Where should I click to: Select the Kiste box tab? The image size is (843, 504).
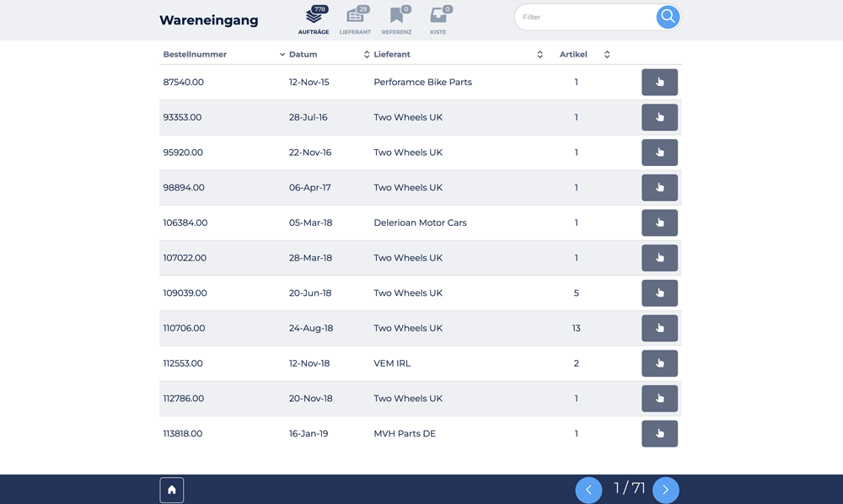(438, 20)
